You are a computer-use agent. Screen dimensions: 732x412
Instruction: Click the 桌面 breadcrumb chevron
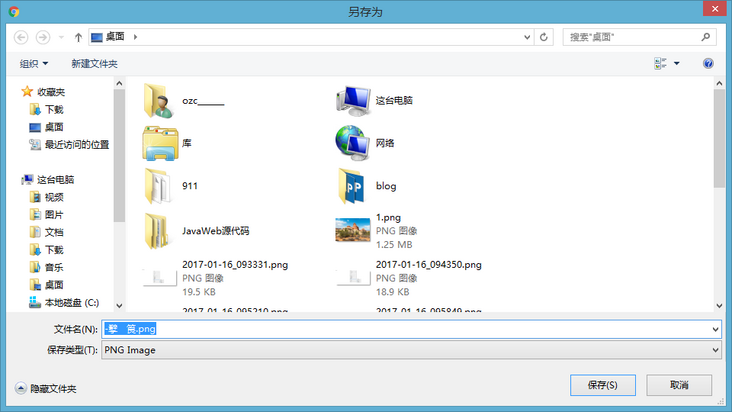coord(135,36)
